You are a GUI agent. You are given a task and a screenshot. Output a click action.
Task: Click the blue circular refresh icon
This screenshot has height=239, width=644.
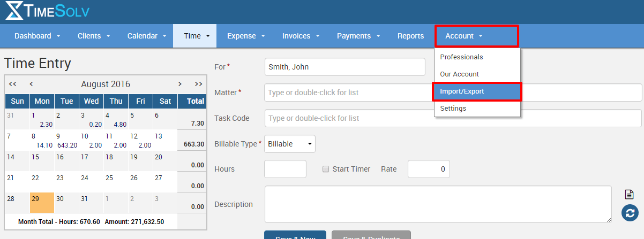[630, 213]
